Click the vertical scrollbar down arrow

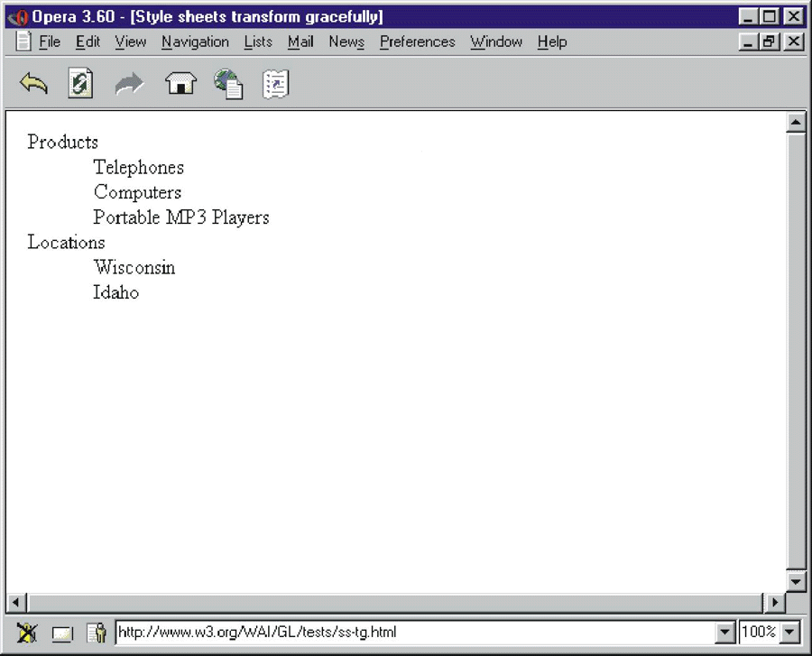(x=797, y=583)
